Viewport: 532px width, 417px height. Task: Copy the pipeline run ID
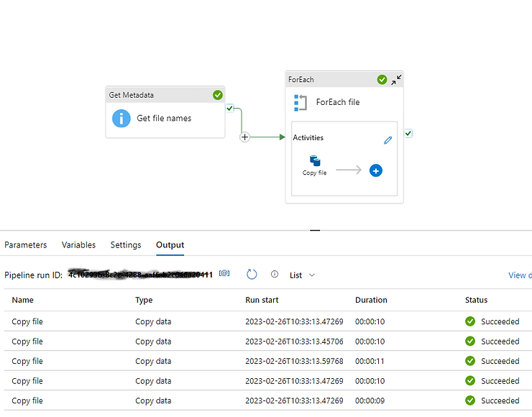click(x=224, y=274)
